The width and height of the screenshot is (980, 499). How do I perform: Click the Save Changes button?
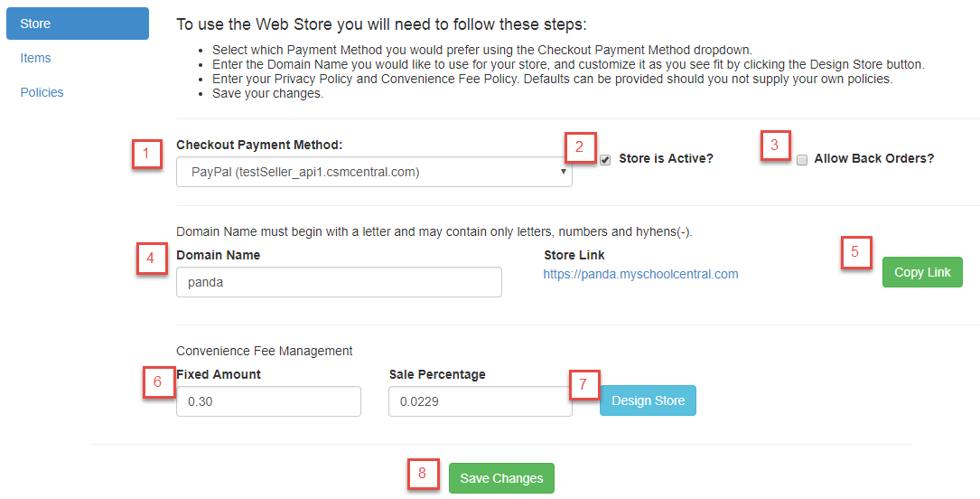click(x=501, y=478)
